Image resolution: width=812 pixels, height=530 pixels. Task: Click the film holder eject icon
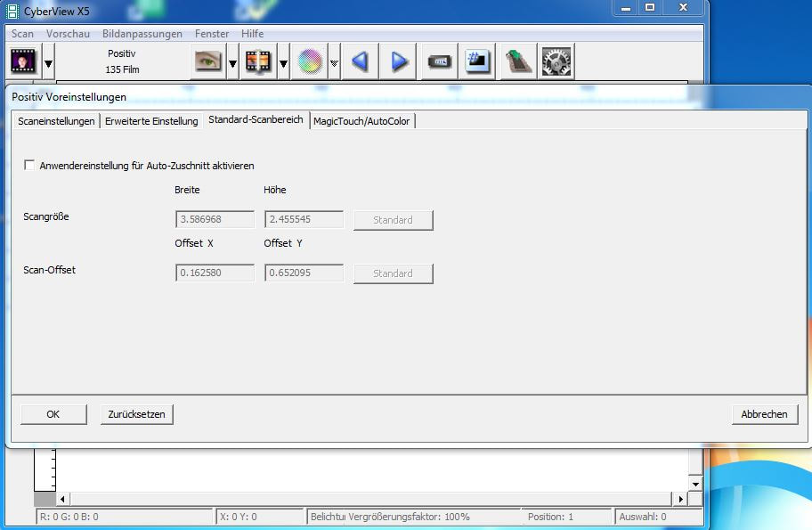440,61
